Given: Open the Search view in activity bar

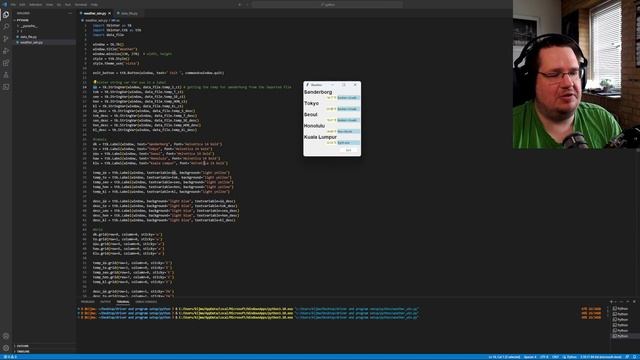Looking at the screenshot, I should (6, 27).
